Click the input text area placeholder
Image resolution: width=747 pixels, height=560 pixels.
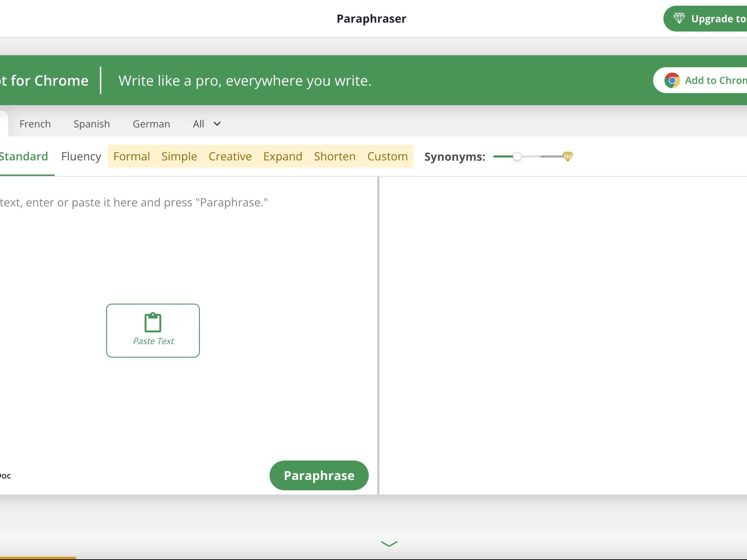pyautogui.click(x=134, y=202)
